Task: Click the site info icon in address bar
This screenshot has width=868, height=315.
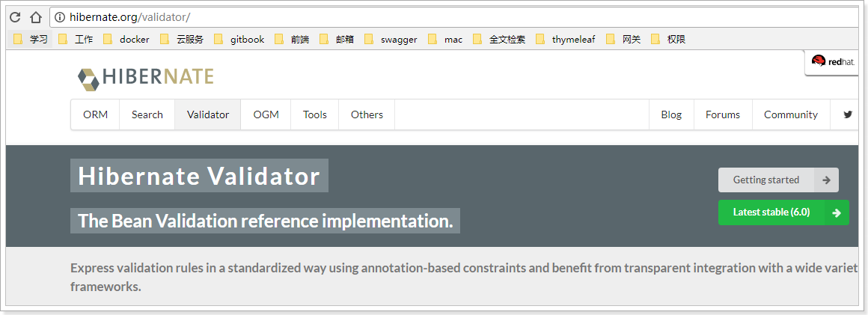Action: [60, 17]
